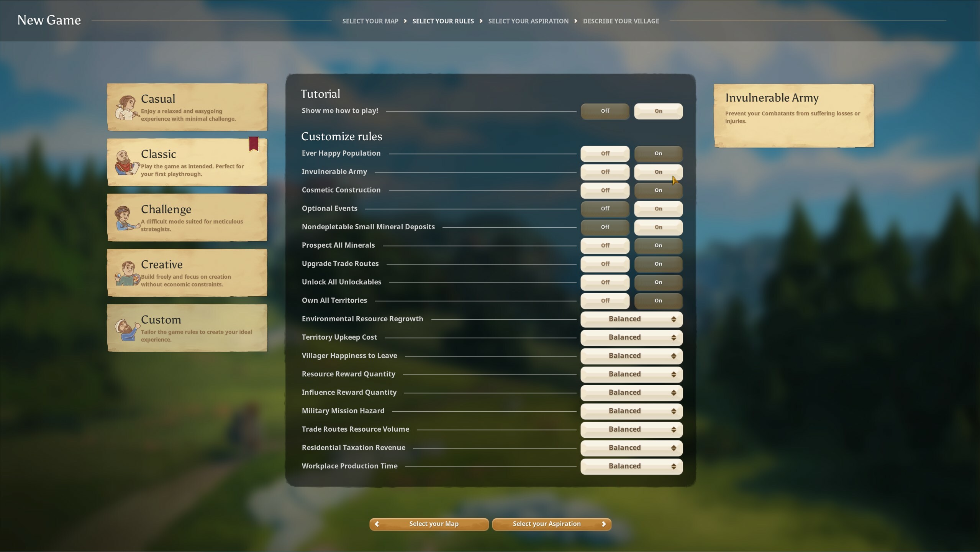Open Villager Happiness to Leave dropdown
The width and height of the screenshot is (980, 552).
click(x=631, y=356)
